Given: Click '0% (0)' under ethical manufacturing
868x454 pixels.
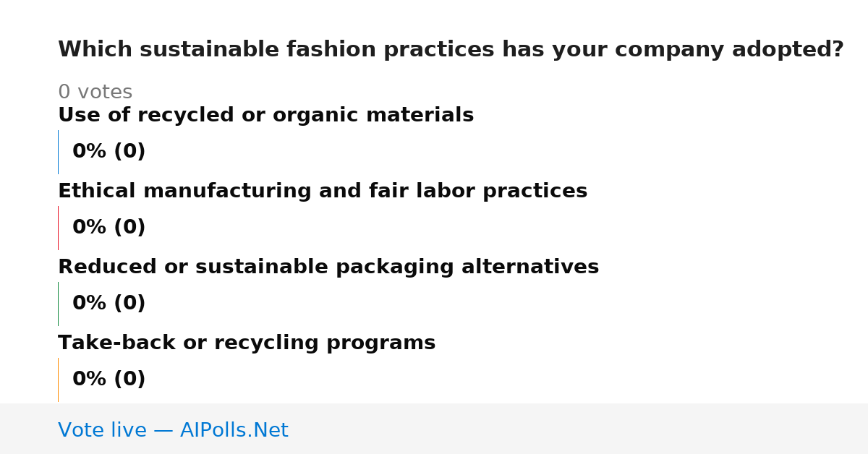Looking at the screenshot, I should click(109, 228).
